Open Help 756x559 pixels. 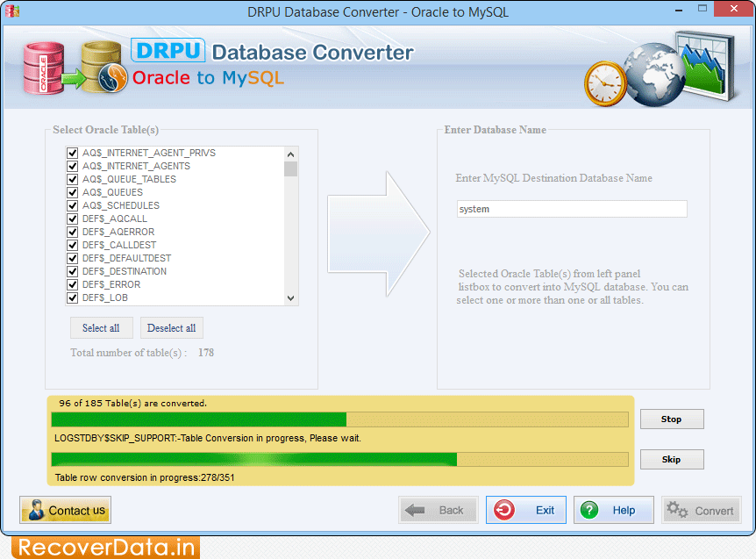(614, 510)
